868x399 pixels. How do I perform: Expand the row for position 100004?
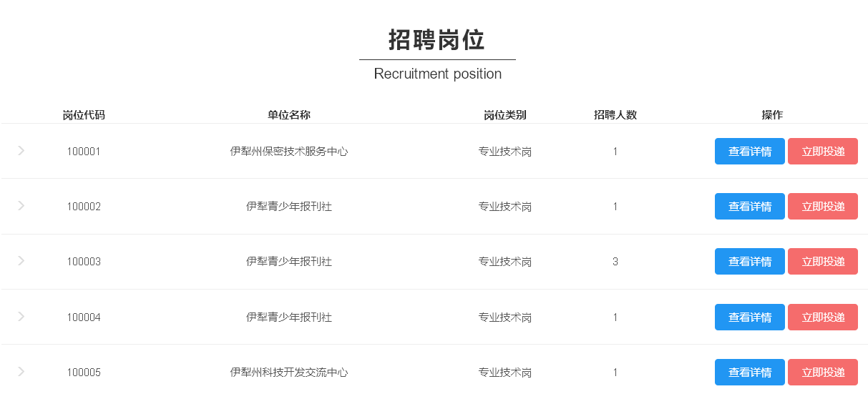tap(21, 317)
